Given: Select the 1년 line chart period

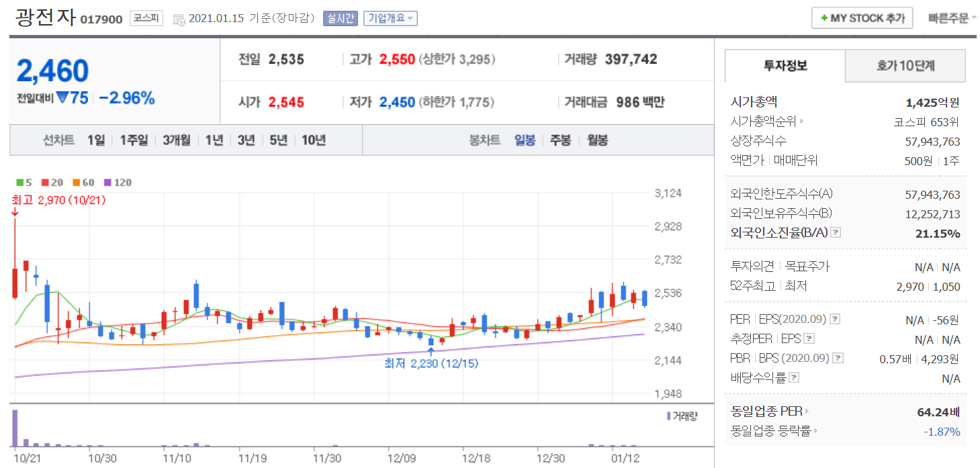Looking at the screenshot, I should 214,140.
